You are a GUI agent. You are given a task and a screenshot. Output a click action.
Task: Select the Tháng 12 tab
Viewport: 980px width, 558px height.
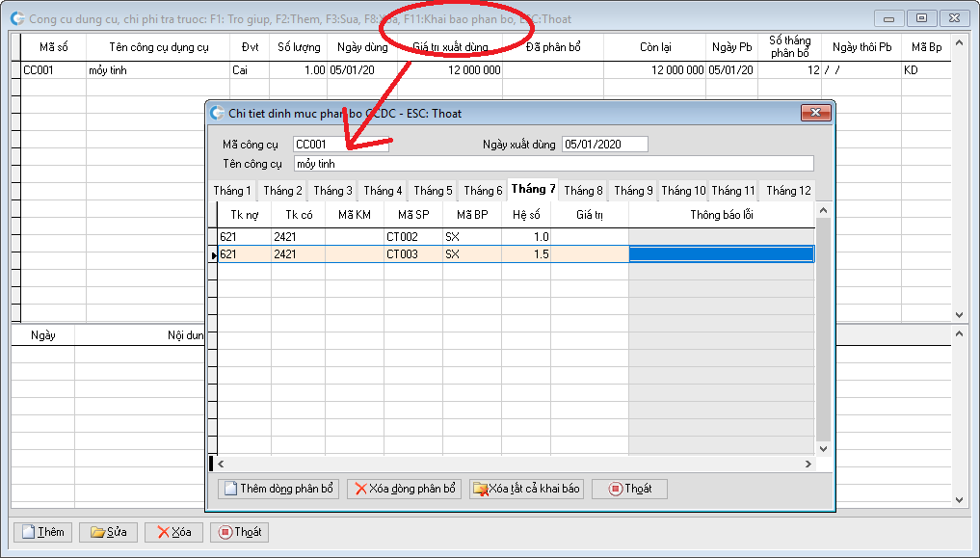[787, 191]
